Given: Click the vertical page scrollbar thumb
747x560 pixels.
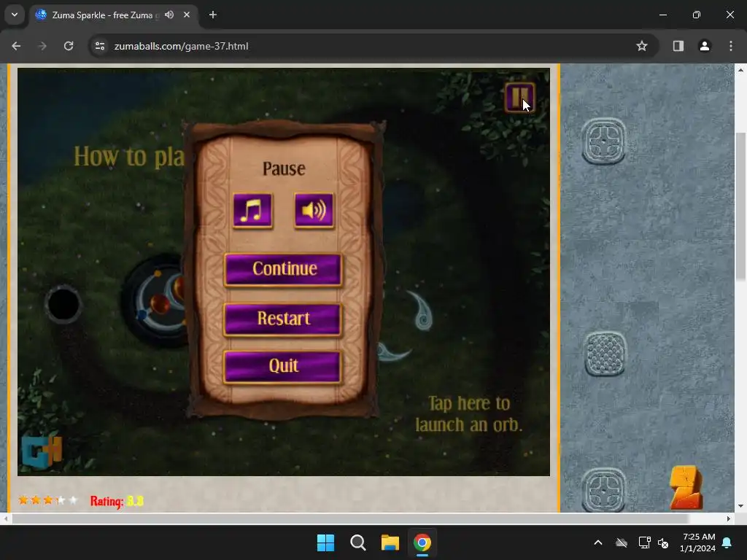Looking at the screenshot, I should pos(740,206).
